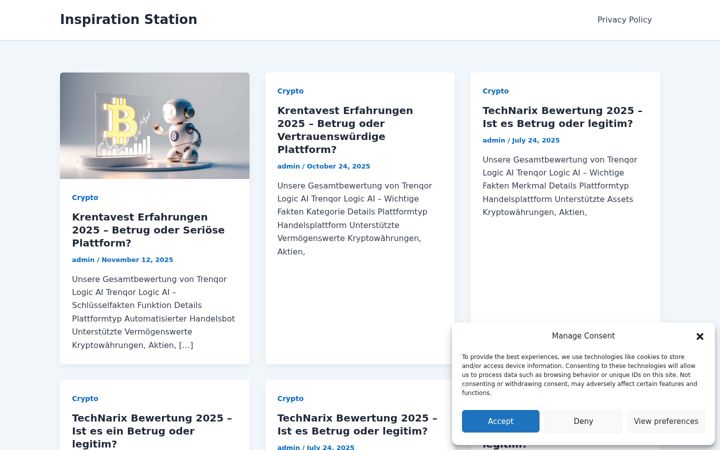This screenshot has width=720, height=450.
Task: Select Crypto category above Seriöse Plattform post
Action: pyautogui.click(x=85, y=197)
